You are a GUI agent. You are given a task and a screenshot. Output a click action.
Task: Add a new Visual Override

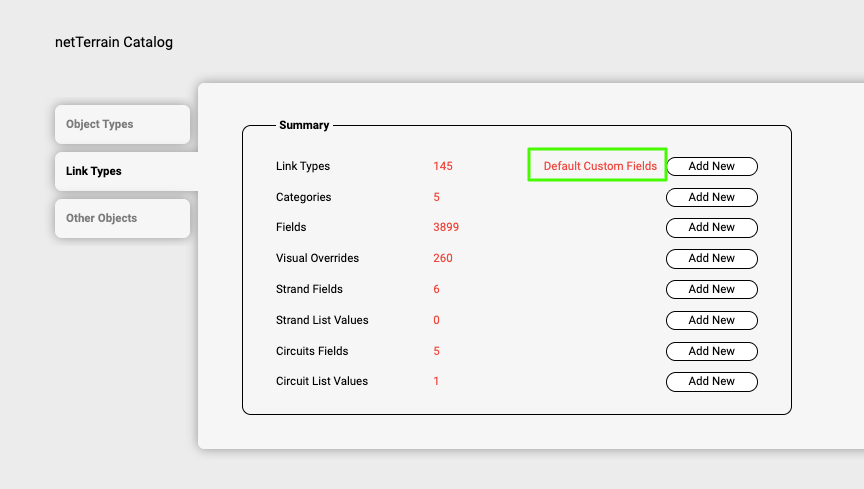coord(711,258)
